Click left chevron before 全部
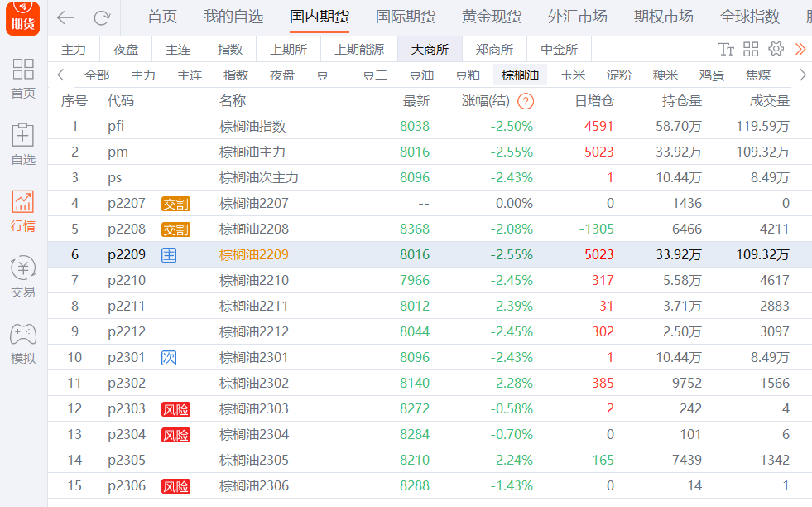The image size is (812, 507). coord(60,75)
